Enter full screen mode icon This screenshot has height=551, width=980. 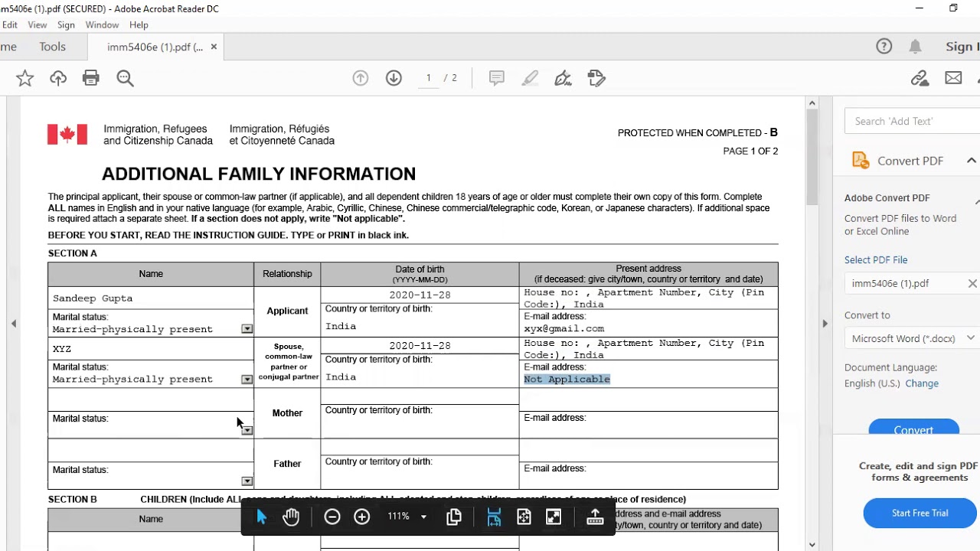pos(554,517)
